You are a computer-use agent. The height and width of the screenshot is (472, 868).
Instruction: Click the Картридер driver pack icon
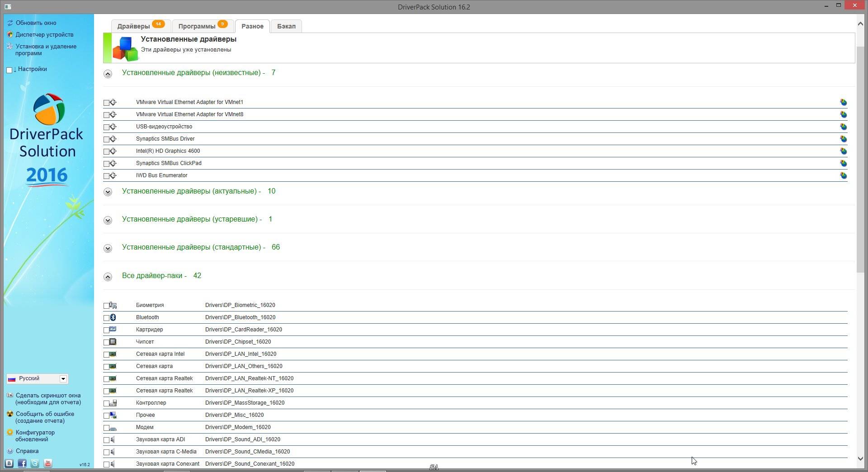click(113, 330)
